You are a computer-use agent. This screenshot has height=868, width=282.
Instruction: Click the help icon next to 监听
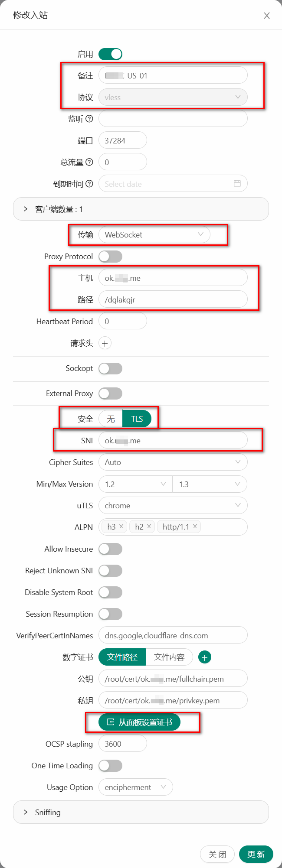point(89,119)
